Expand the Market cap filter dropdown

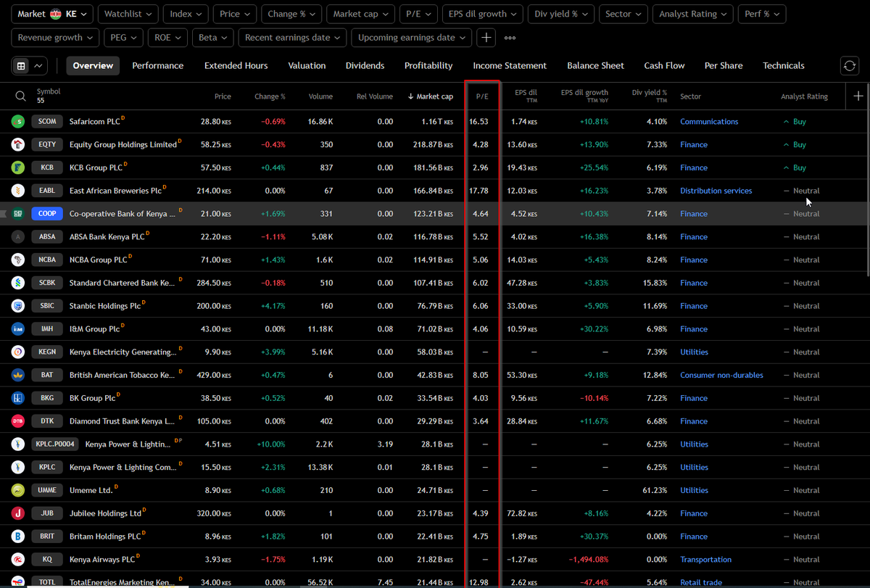(x=360, y=15)
